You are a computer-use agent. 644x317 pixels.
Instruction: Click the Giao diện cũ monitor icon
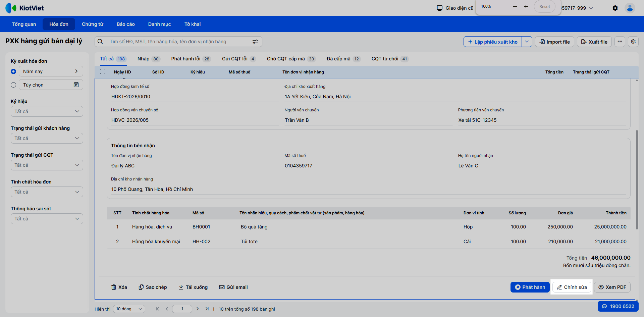click(x=440, y=8)
